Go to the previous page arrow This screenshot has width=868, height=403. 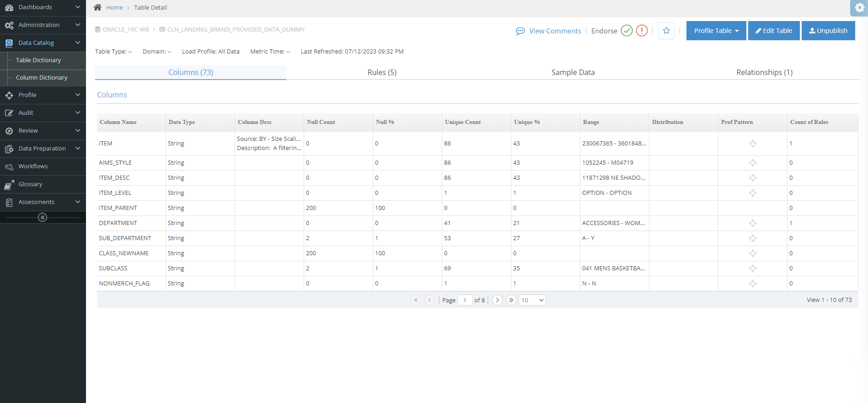[429, 300]
